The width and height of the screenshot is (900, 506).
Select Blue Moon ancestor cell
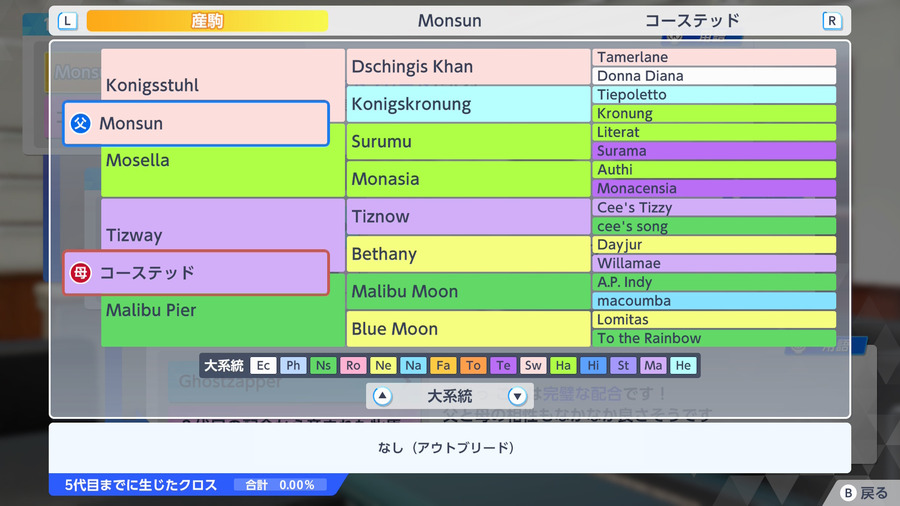(x=468, y=329)
